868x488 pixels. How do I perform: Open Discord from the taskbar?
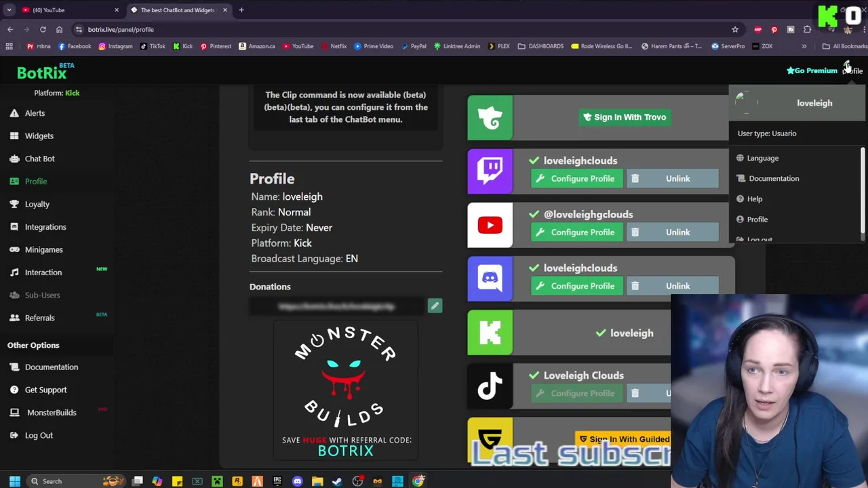[x=297, y=481]
